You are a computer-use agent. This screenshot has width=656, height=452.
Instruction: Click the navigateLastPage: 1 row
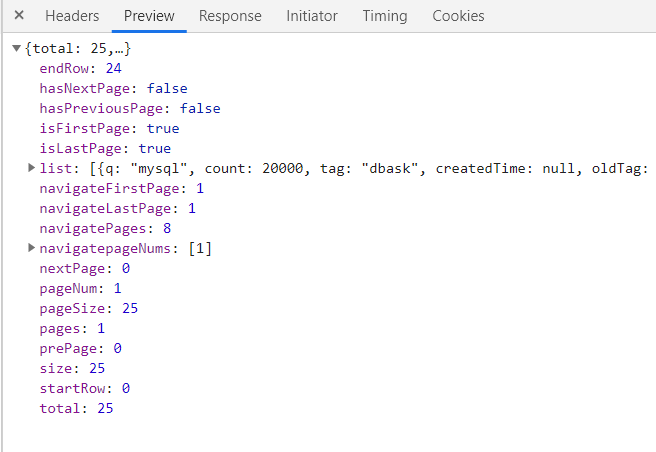coord(117,208)
